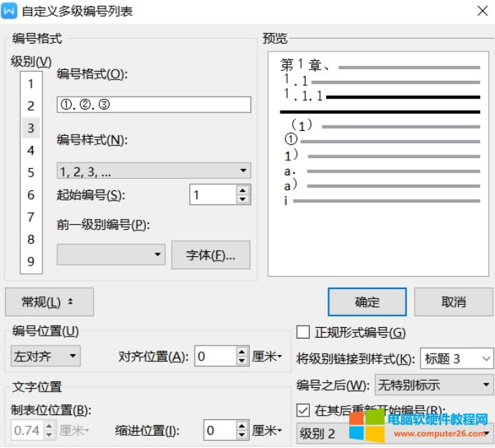Image resolution: width=495 pixels, height=448 pixels.
Task: Decrease the starting number value
Action: (242, 199)
